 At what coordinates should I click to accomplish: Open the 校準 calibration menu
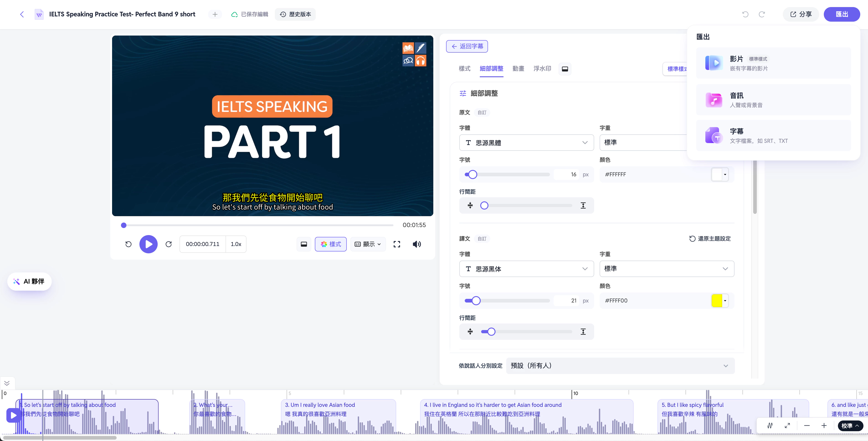(x=850, y=426)
